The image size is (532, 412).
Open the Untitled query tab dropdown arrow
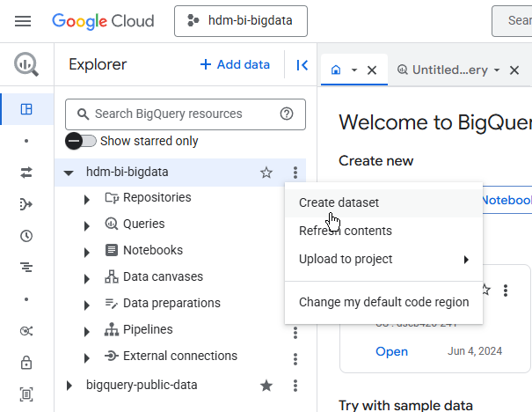(x=497, y=70)
